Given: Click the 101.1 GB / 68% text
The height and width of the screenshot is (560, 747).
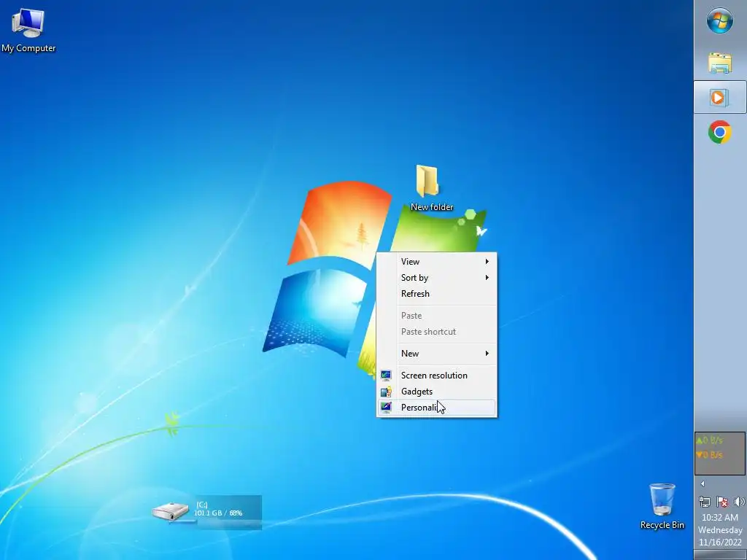Looking at the screenshot, I should 218,513.
